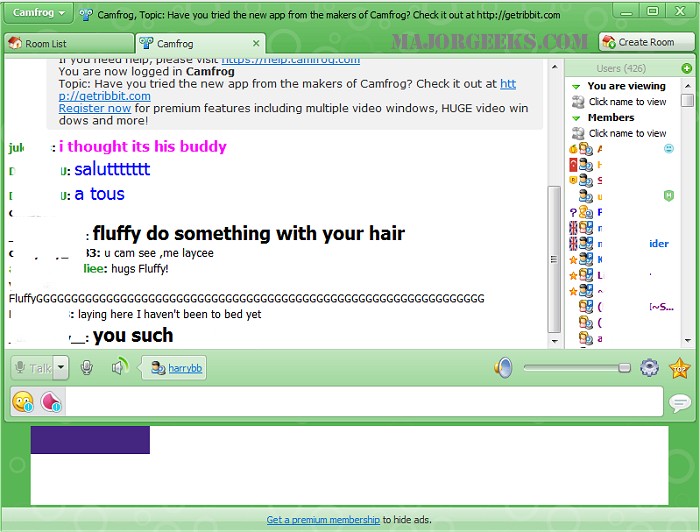Toggle the speaker sound icon

(x=120, y=367)
